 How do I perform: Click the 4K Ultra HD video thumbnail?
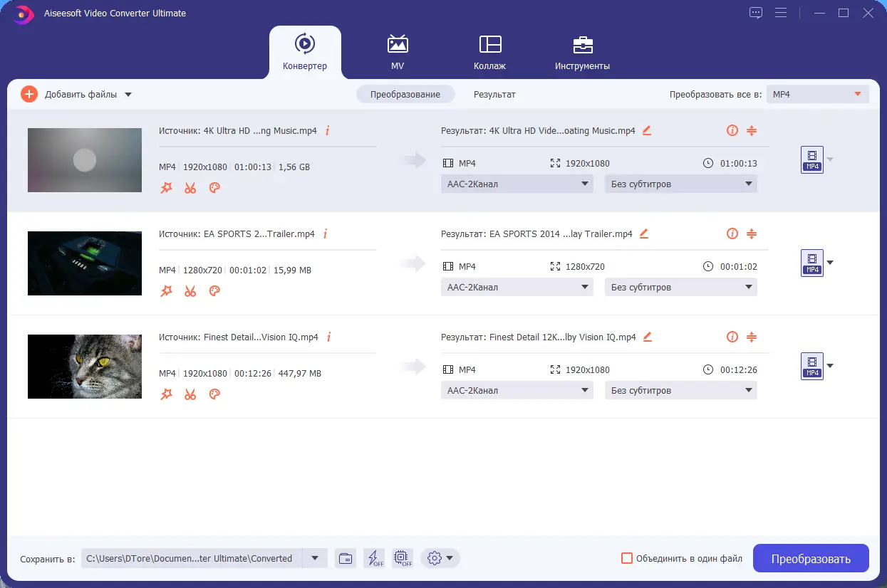click(85, 160)
